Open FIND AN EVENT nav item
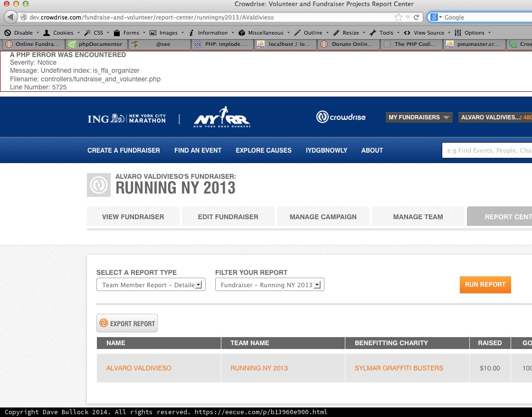Image resolution: width=532 pixels, height=417 pixels. 198,150
